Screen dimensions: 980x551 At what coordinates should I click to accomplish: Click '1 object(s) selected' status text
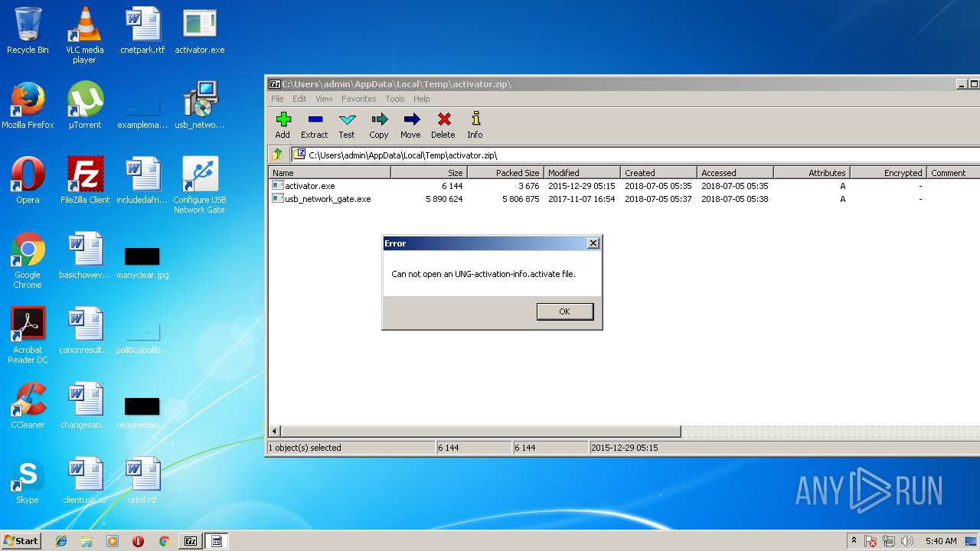pos(305,448)
